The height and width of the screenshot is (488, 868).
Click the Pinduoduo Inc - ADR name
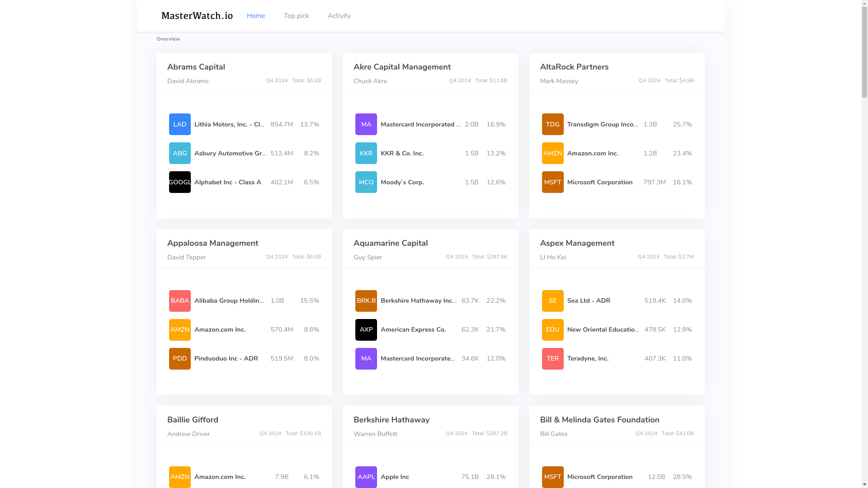[226, 359]
